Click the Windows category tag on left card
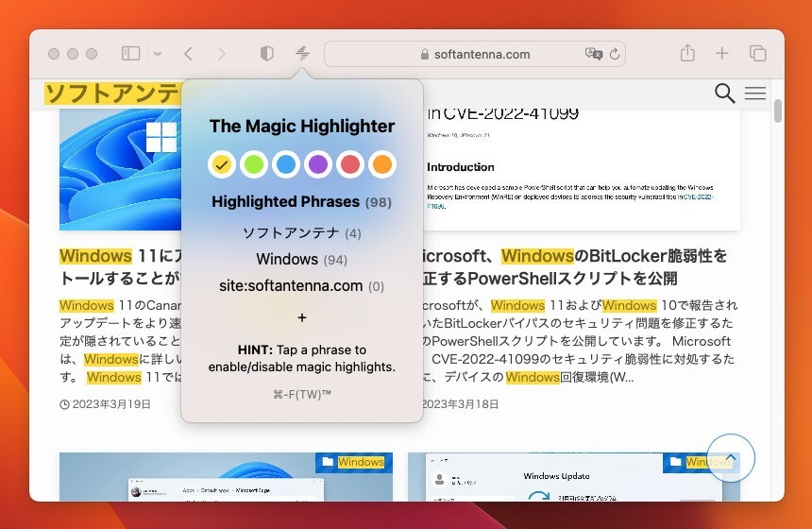 coord(354,462)
